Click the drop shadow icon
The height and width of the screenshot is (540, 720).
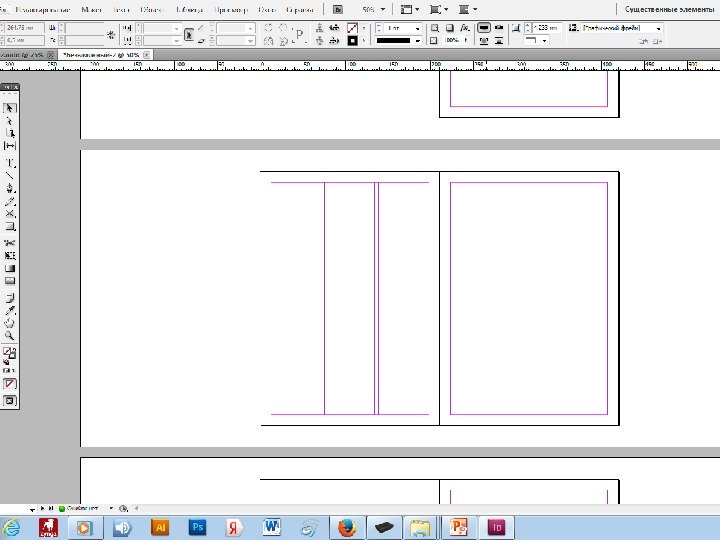(450, 28)
